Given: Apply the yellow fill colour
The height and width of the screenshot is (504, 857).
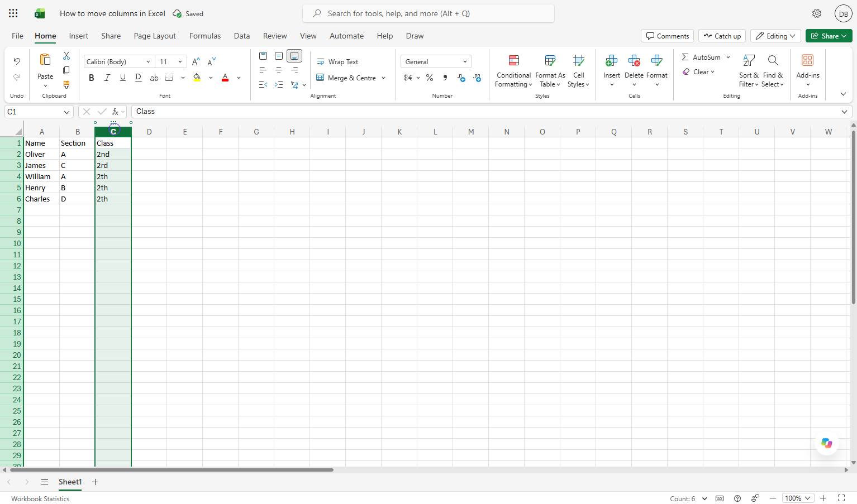Looking at the screenshot, I should coord(197,78).
